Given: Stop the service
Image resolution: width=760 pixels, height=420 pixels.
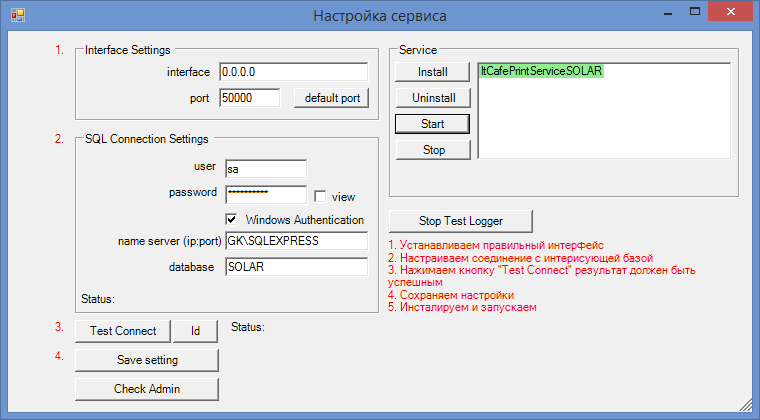Looking at the screenshot, I should (x=432, y=150).
